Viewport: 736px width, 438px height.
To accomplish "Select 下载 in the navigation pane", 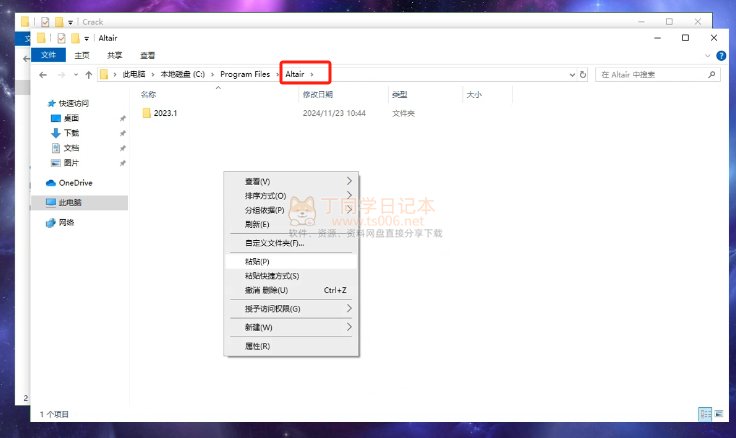I will click(71, 133).
